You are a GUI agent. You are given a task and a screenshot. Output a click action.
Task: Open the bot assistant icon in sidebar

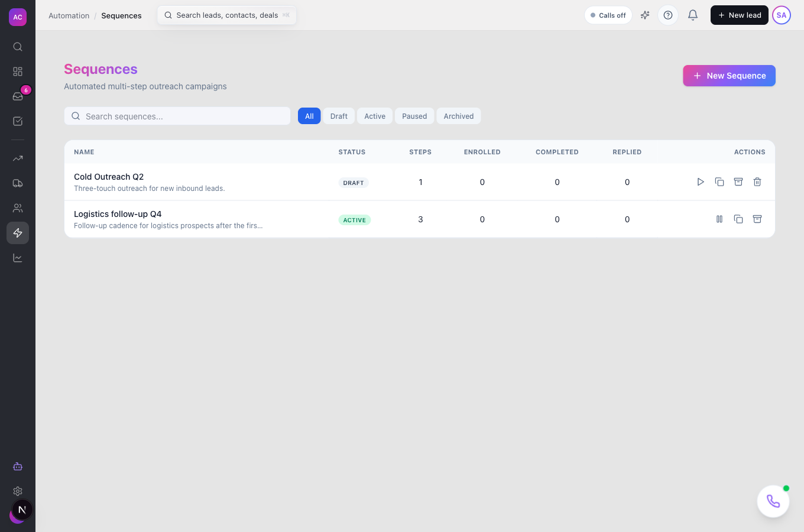tap(18, 466)
